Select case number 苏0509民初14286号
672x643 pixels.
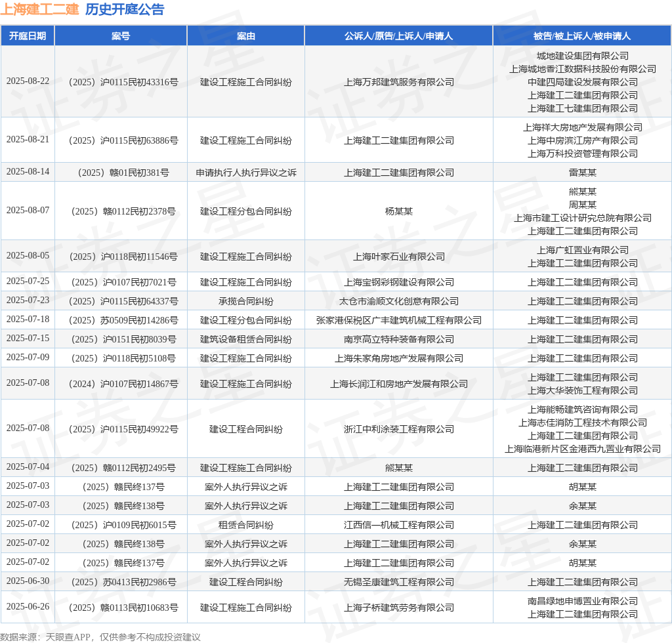click(123, 320)
